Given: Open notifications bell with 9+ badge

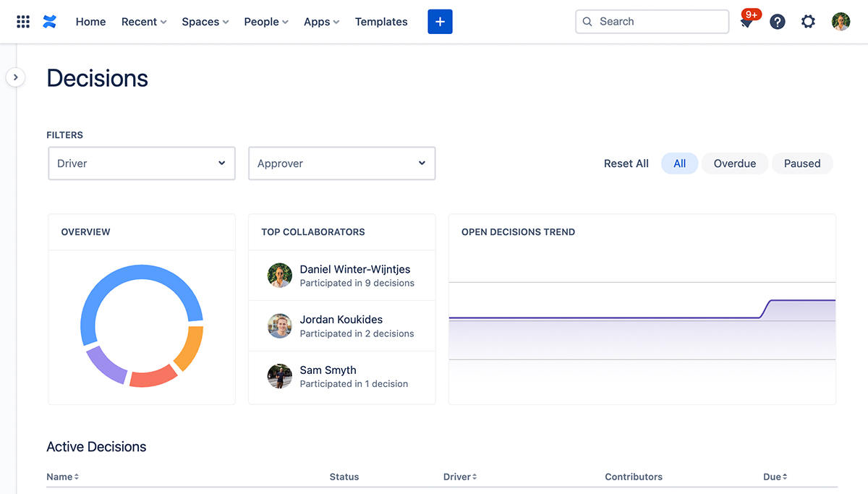Looking at the screenshot, I should [747, 22].
